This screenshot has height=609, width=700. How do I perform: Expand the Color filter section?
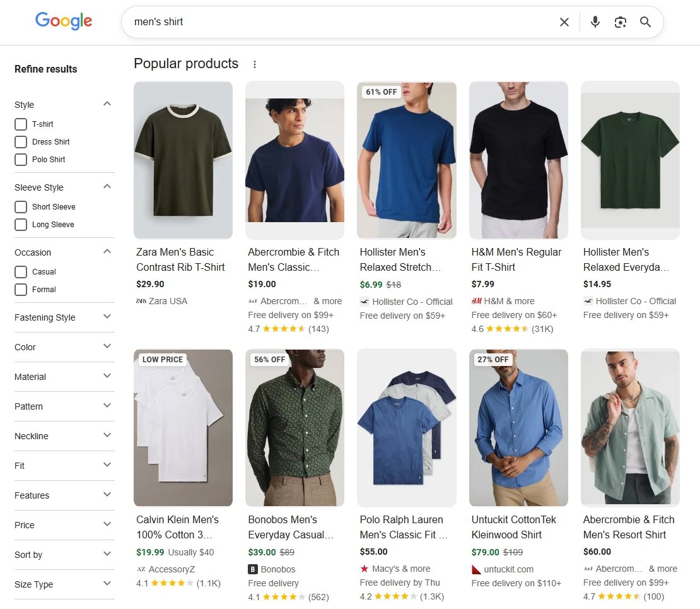coord(107,346)
